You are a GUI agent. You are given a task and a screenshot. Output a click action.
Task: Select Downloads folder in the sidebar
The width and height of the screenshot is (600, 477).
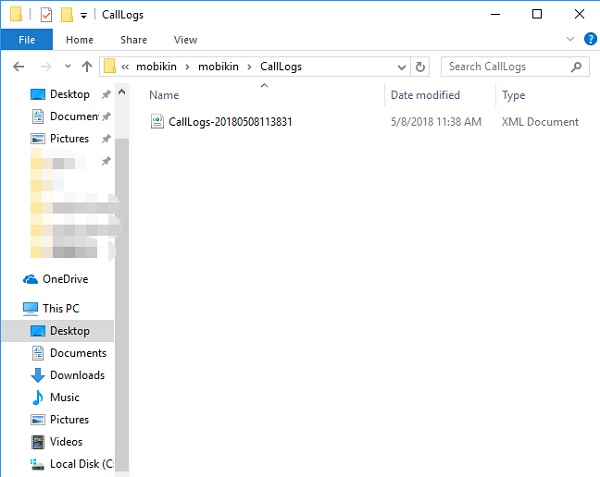(x=77, y=375)
